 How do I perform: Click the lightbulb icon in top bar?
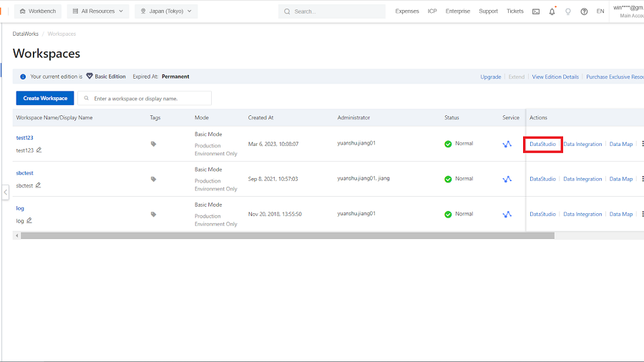568,11
